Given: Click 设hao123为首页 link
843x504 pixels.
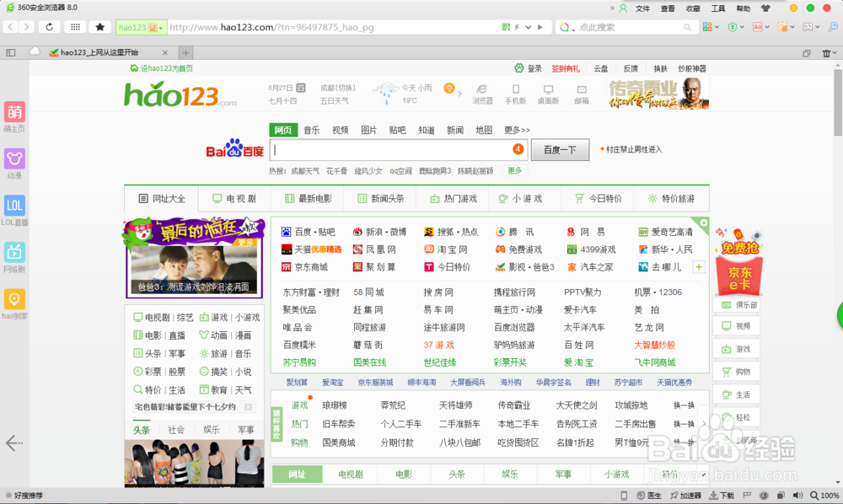Looking at the screenshot, I should pos(161,68).
